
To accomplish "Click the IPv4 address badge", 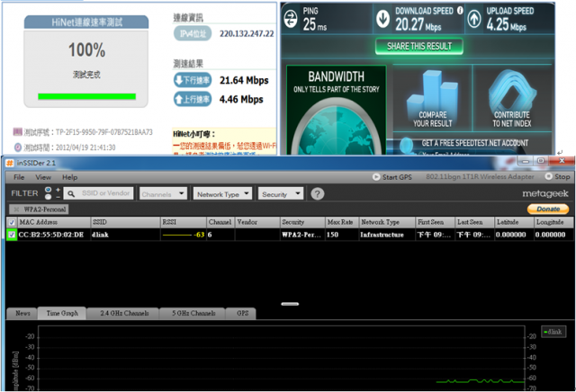I will coord(193,33).
